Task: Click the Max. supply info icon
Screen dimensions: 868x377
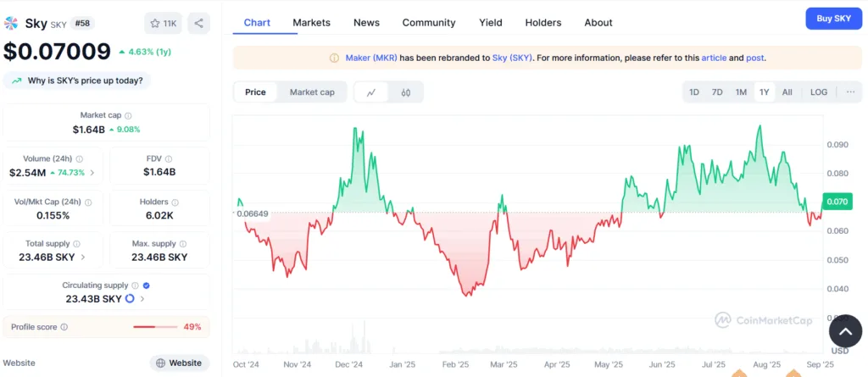Action: click(x=183, y=244)
